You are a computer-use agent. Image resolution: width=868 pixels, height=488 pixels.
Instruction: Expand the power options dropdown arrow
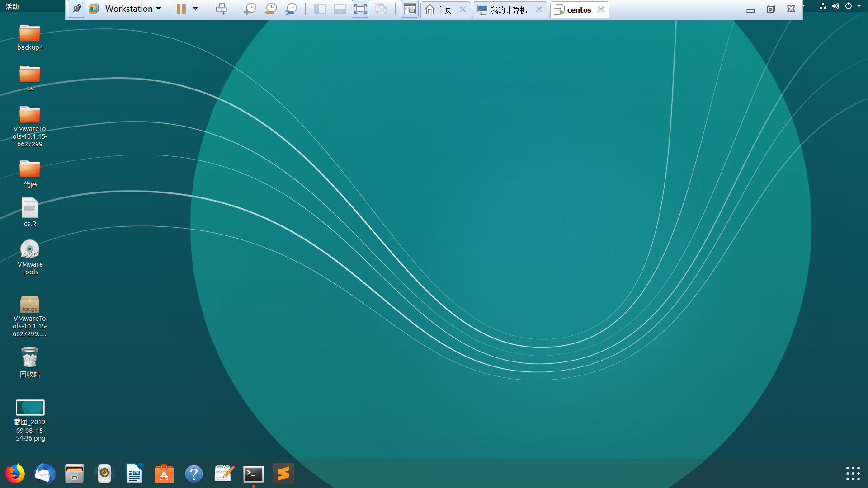[x=195, y=9]
